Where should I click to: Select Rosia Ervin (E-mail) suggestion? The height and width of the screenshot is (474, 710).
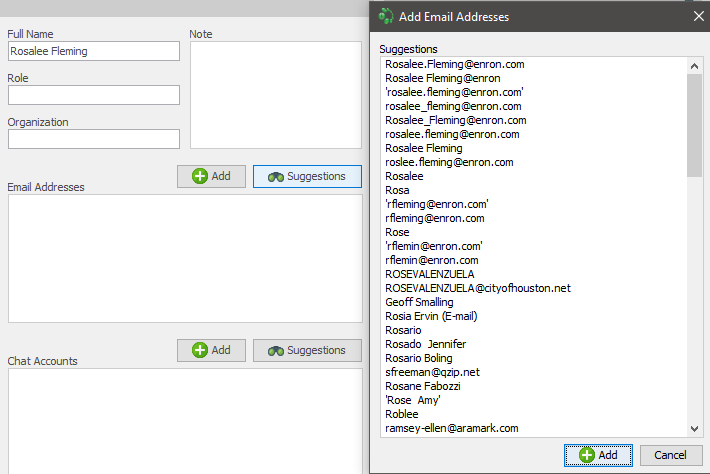click(x=431, y=316)
